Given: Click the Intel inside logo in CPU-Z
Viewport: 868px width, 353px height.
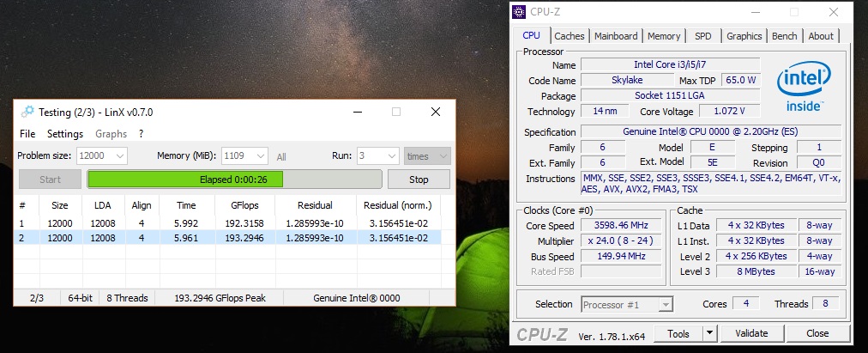Looking at the screenshot, I should point(804,87).
